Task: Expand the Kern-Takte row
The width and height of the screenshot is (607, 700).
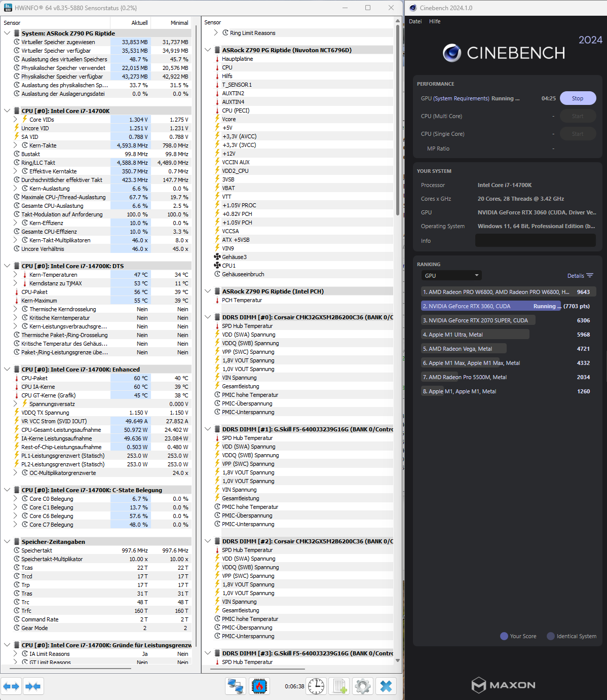Action: tap(15, 145)
